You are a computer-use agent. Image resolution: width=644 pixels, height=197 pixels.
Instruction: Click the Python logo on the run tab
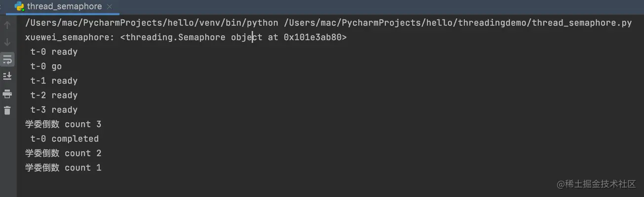pyautogui.click(x=20, y=6)
